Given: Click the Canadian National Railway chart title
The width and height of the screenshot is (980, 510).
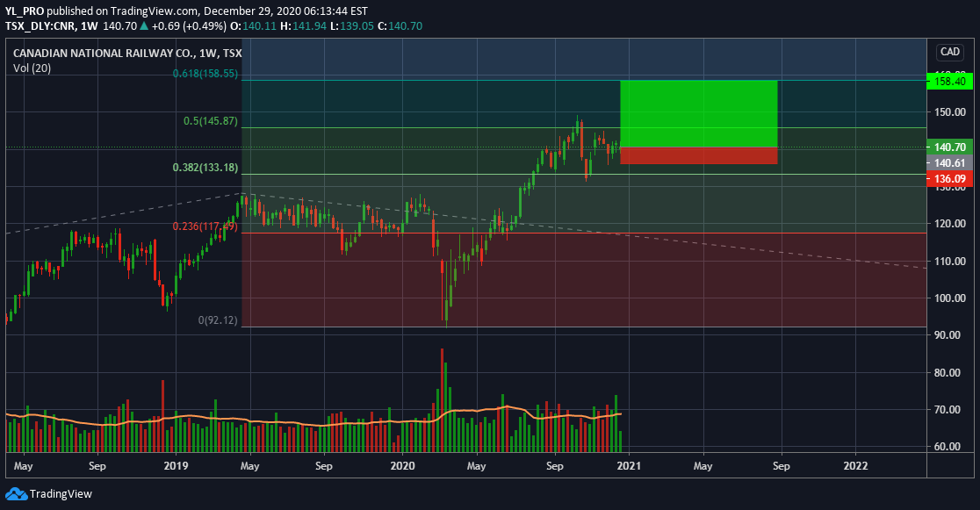Looking at the screenshot, I should [127, 54].
